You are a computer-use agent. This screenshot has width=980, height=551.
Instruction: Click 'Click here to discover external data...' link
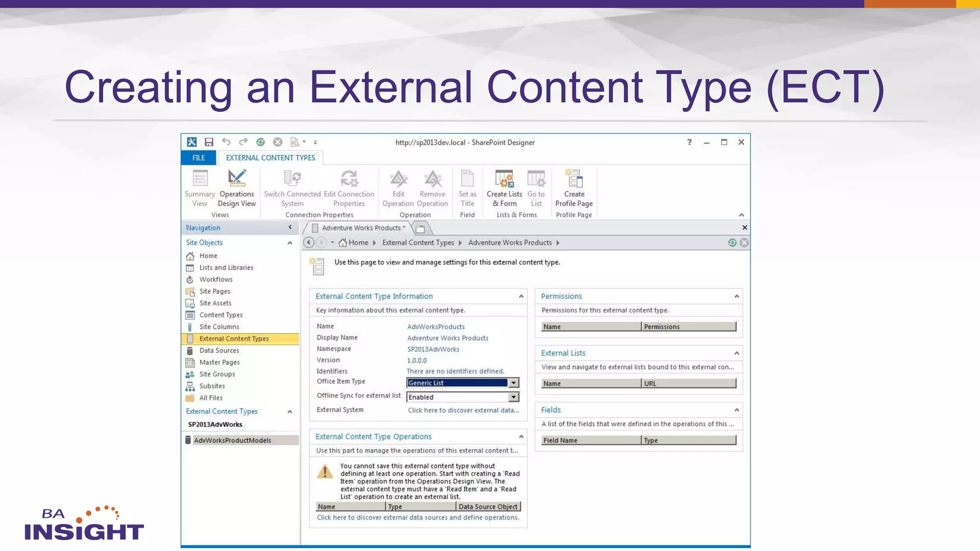point(463,410)
